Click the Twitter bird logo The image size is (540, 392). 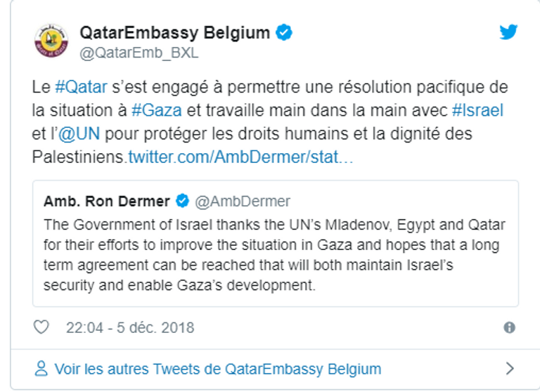508,32
